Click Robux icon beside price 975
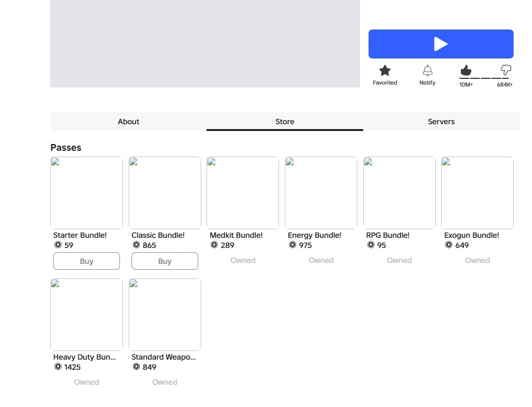This screenshot has width=532, height=407. coord(293,245)
